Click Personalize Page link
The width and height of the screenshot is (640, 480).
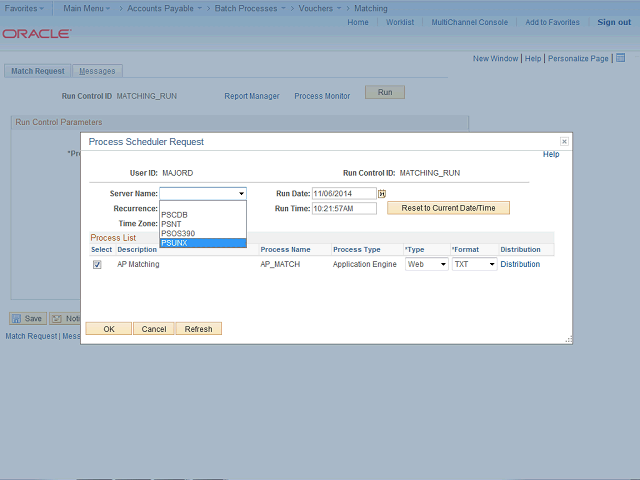pos(578,58)
